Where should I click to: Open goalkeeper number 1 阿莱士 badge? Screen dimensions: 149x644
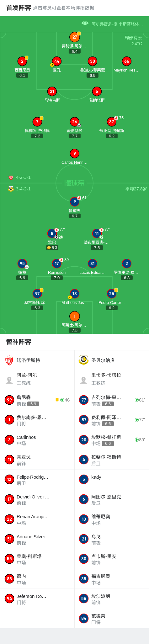(x=75, y=316)
